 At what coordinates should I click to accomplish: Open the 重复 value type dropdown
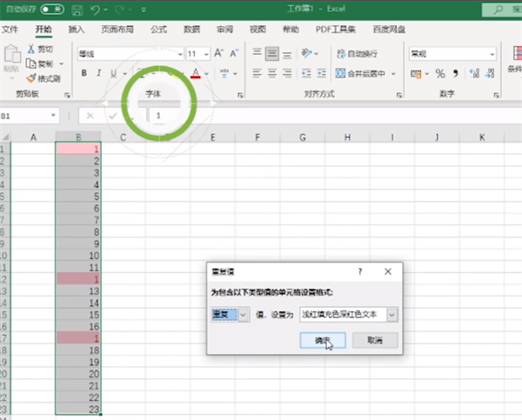coord(244,315)
